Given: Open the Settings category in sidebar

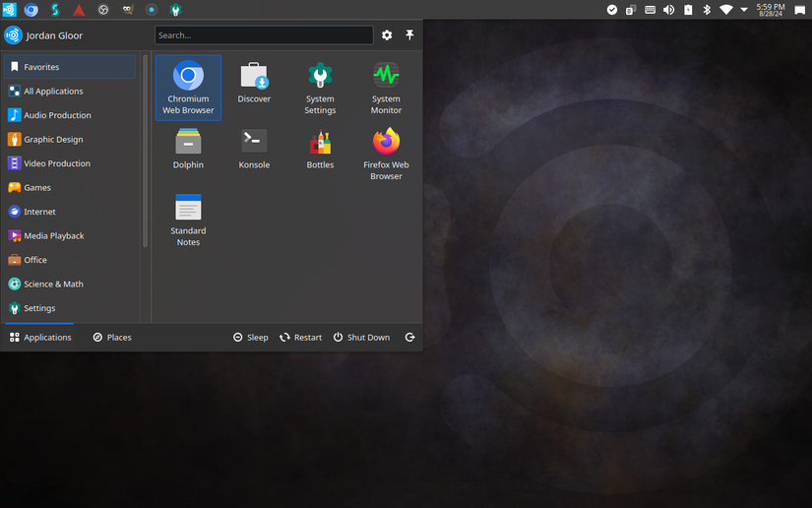Looking at the screenshot, I should click(x=70, y=308).
